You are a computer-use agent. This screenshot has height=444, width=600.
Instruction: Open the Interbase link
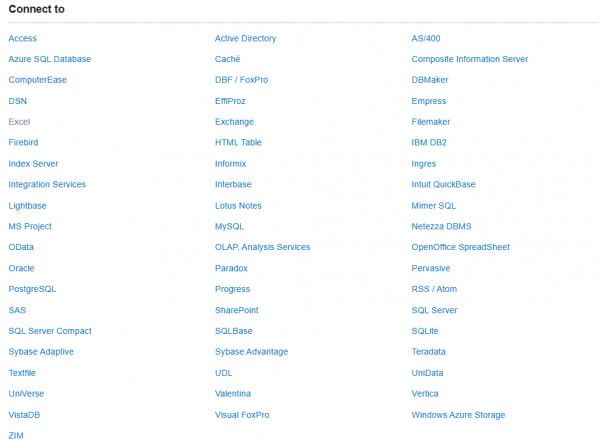point(233,184)
